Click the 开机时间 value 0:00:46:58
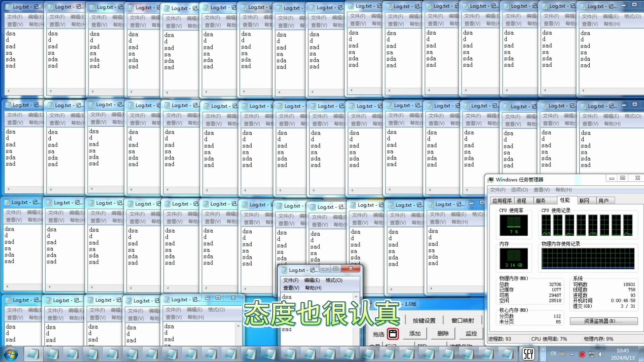 pos(623,301)
